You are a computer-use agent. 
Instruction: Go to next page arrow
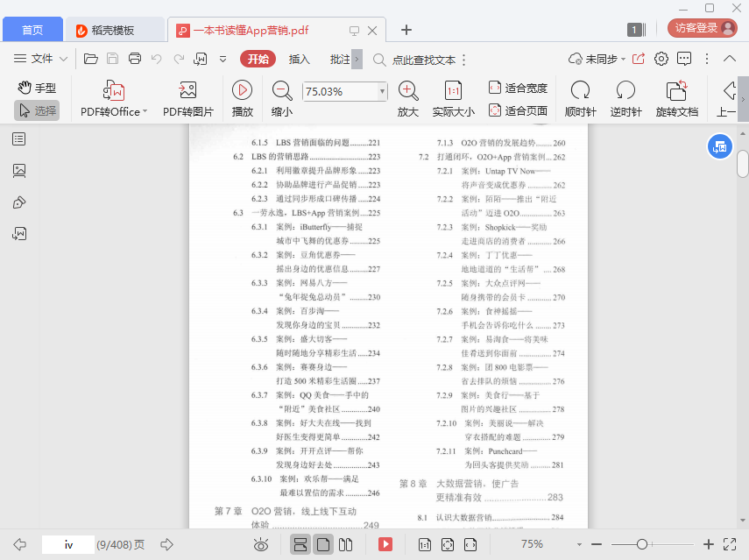166,544
